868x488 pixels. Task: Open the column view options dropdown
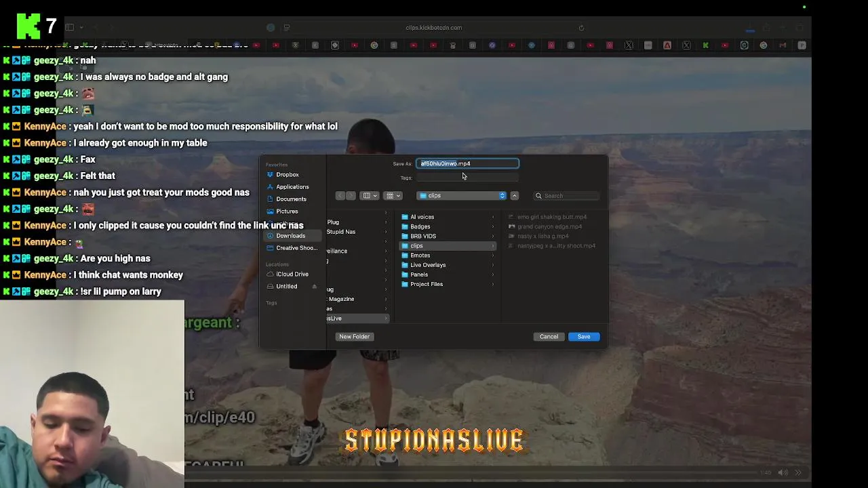pos(370,196)
